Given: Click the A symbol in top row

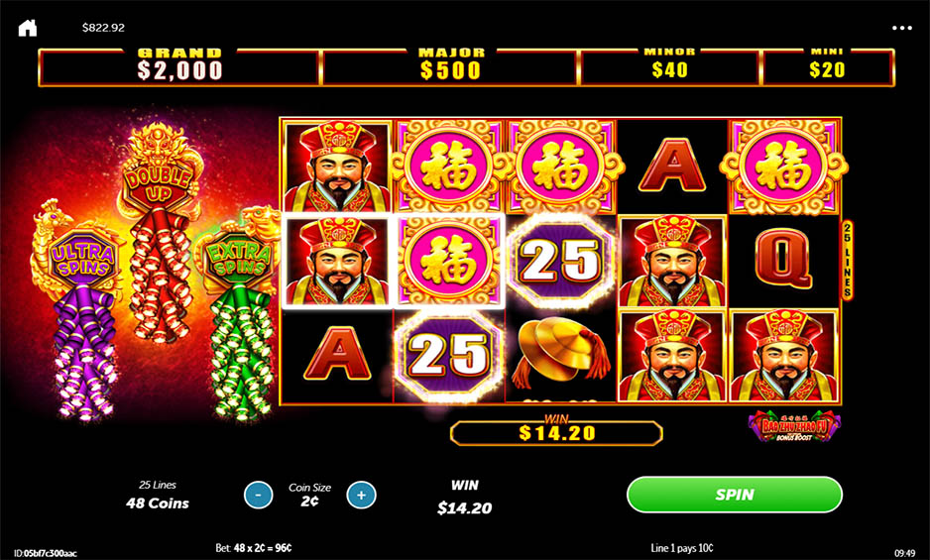Looking at the screenshot, I should coord(671,165).
